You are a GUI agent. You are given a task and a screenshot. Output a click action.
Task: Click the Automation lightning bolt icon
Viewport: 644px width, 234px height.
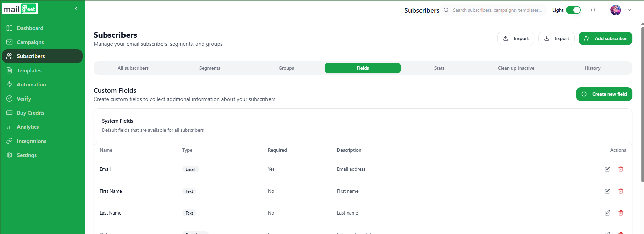tap(9, 84)
